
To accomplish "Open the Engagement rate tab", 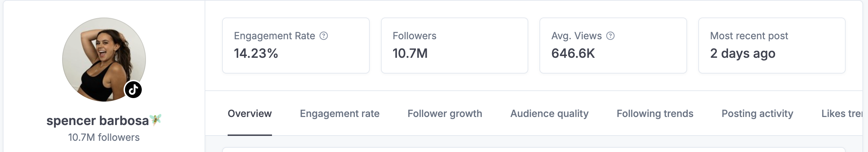I will 339,113.
